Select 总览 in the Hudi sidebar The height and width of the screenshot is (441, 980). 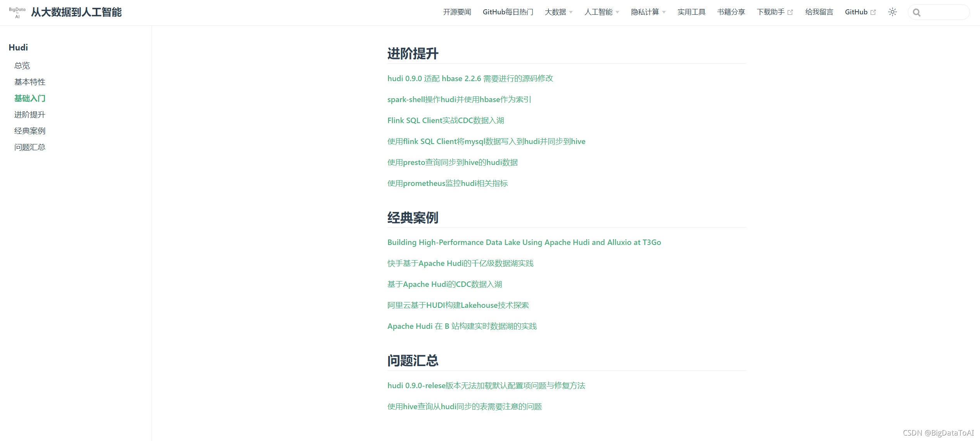click(x=22, y=66)
